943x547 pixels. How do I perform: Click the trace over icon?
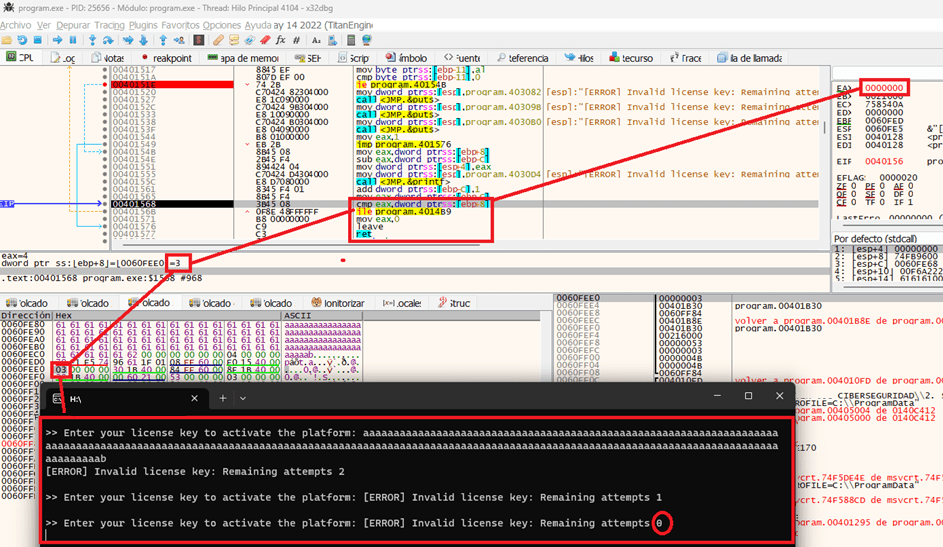(x=143, y=40)
